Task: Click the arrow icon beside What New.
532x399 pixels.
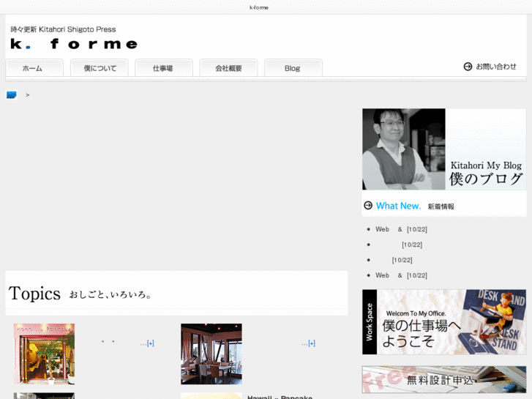Action: tap(368, 206)
